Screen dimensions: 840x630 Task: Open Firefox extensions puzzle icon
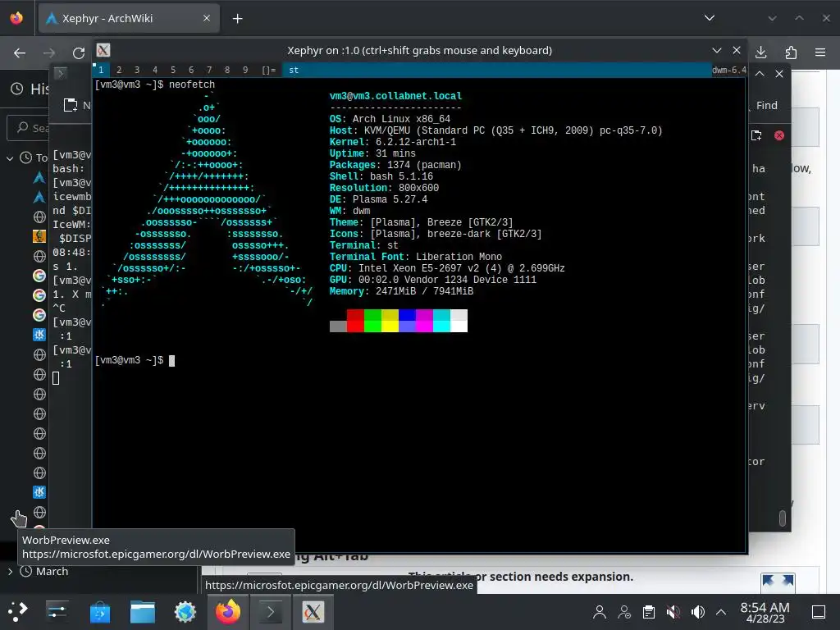tap(791, 52)
